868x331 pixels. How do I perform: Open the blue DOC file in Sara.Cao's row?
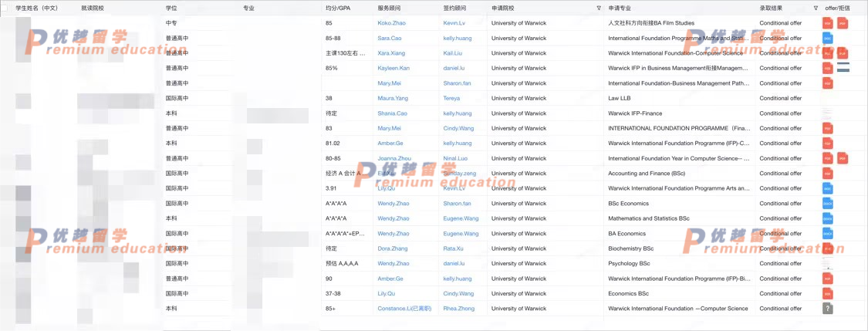[827, 38]
